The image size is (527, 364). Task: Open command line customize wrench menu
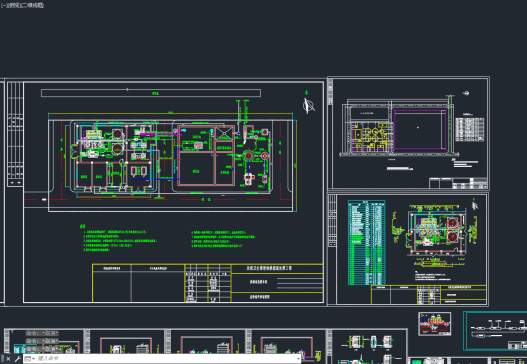(17, 359)
